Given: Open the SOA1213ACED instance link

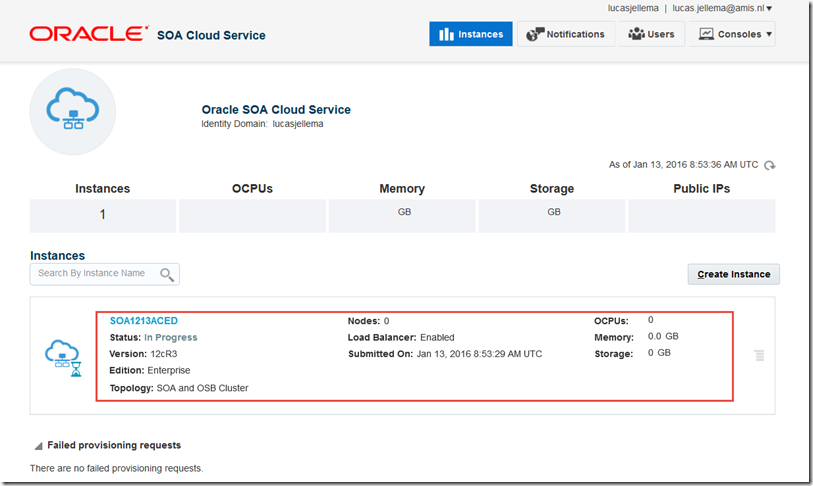Looking at the screenshot, I should (143, 321).
